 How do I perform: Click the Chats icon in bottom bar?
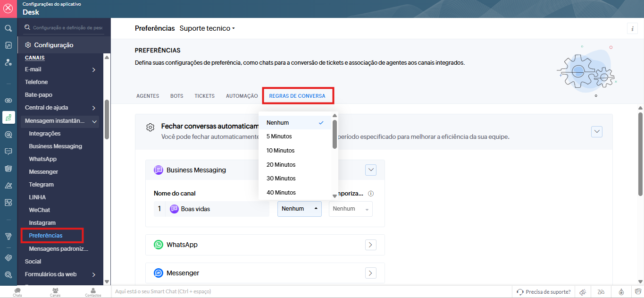pyautogui.click(x=17, y=291)
